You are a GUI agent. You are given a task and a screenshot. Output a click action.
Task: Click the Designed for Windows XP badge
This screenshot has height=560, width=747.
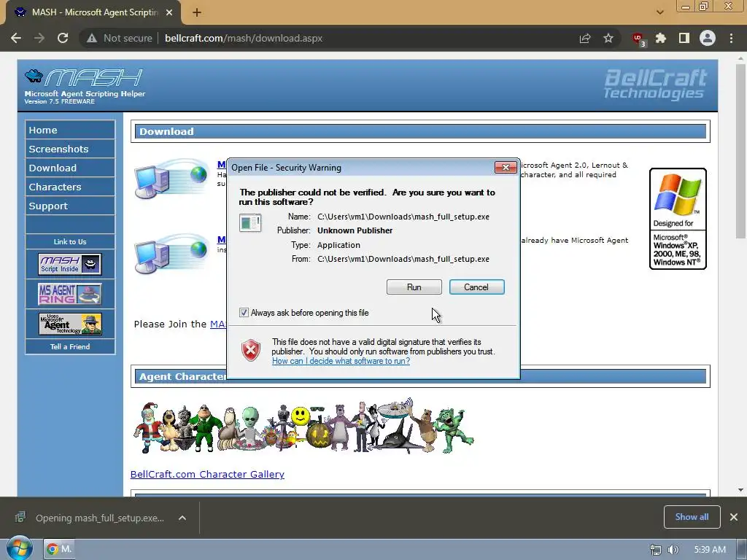[x=678, y=219]
